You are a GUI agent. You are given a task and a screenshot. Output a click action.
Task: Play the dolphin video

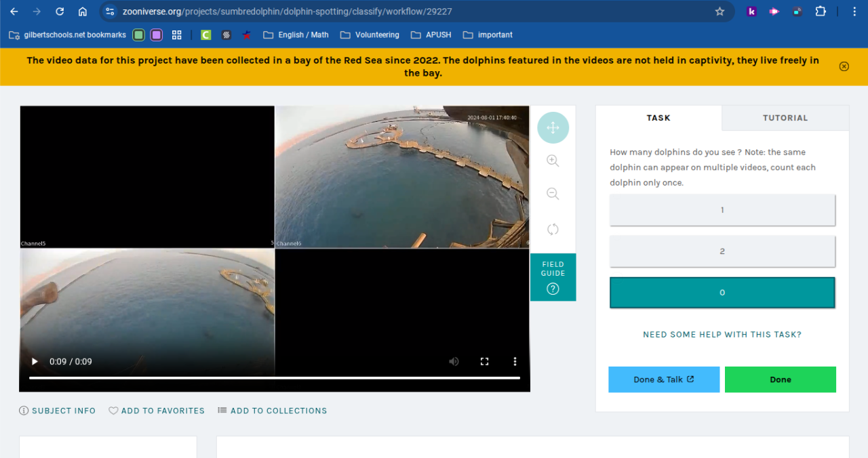[35, 362]
